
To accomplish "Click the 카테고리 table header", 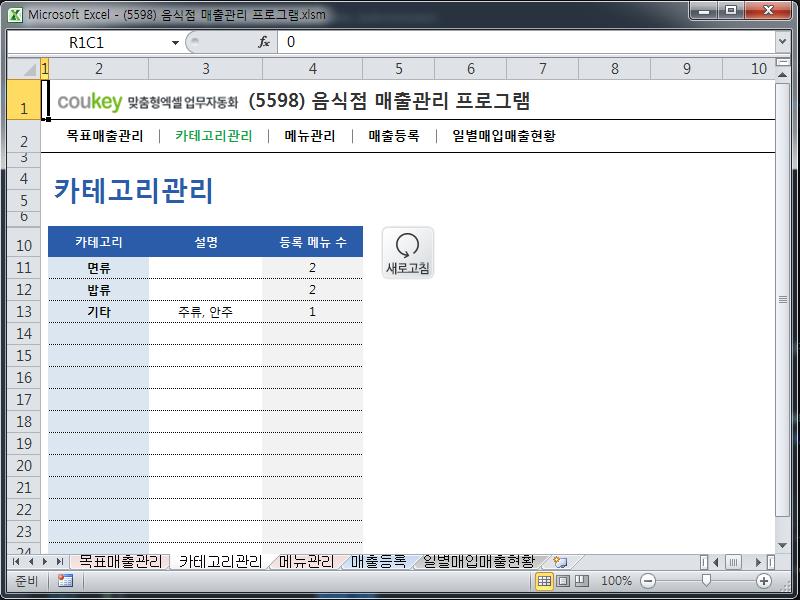I will click(98, 242).
